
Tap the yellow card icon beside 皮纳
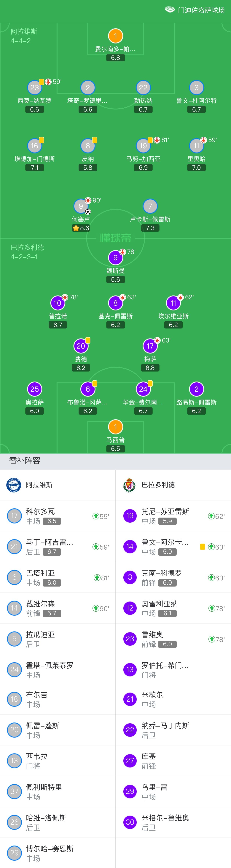(x=95, y=140)
